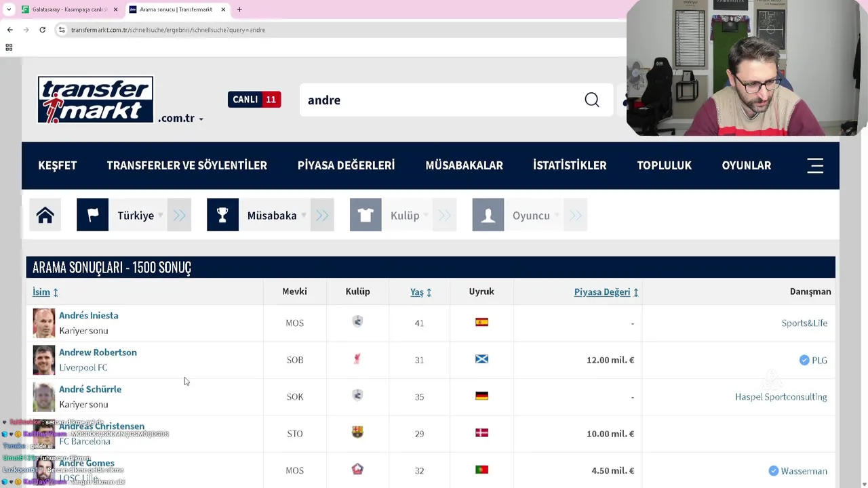Click the flag icon next to Türkiye
The width and height of the screenshot is (868, 488).
pyautogui.click(x=93, y=215)
